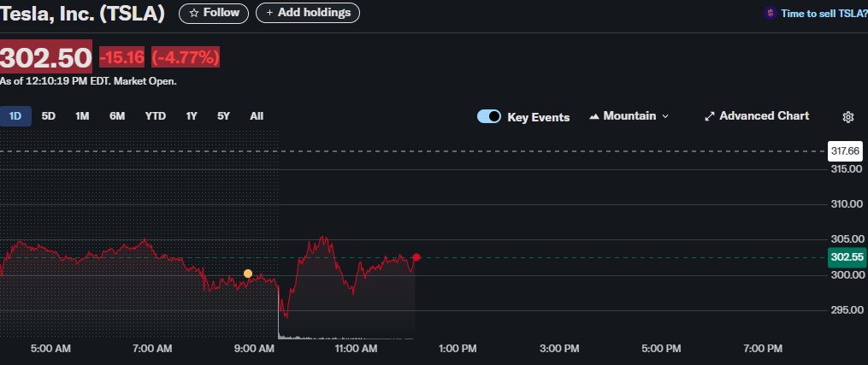Click the Add holdings button
This screenshot has height=365, width=868.
click(308, 13)
